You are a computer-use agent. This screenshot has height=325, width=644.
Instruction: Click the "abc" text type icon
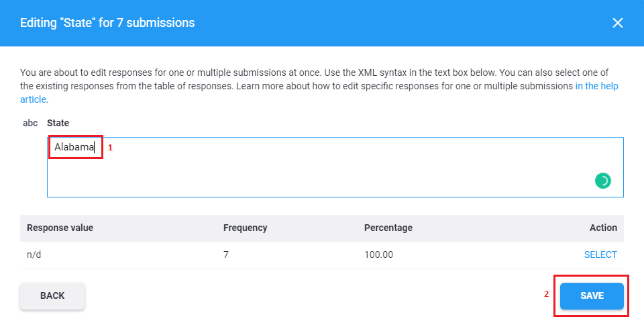(x=30, y=123)
